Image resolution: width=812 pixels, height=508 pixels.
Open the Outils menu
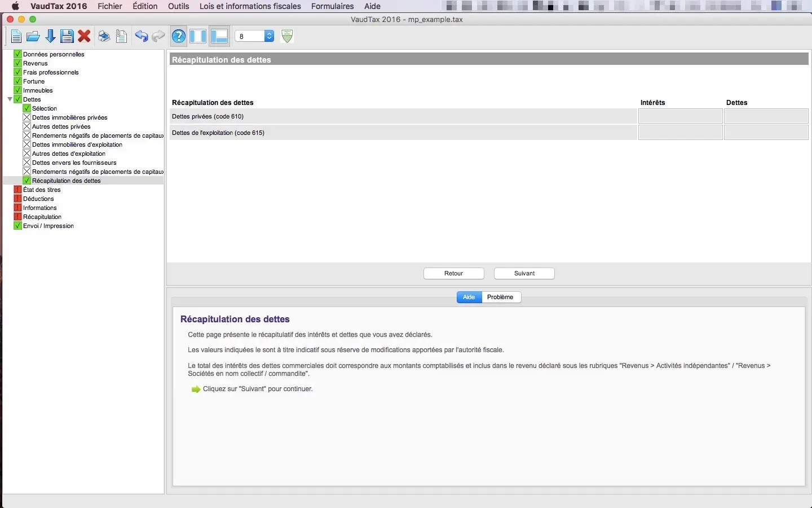tap(178, 6)
